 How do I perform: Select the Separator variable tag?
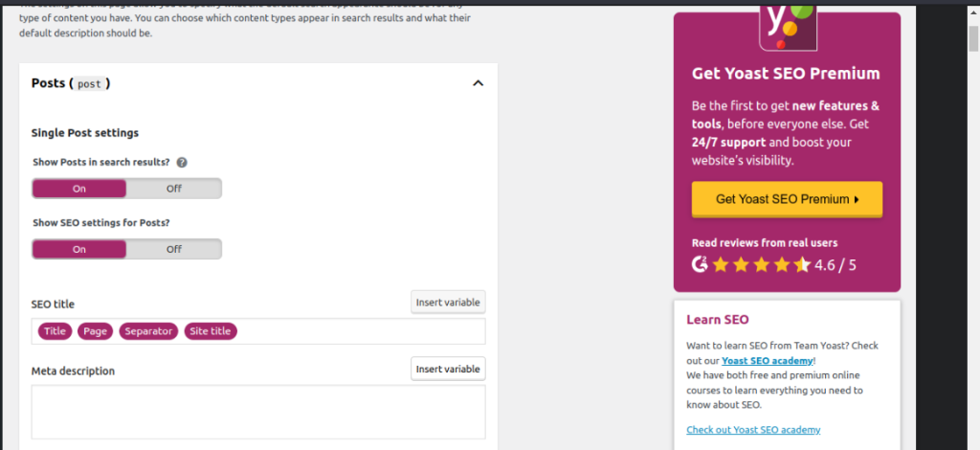coord(148,331)
